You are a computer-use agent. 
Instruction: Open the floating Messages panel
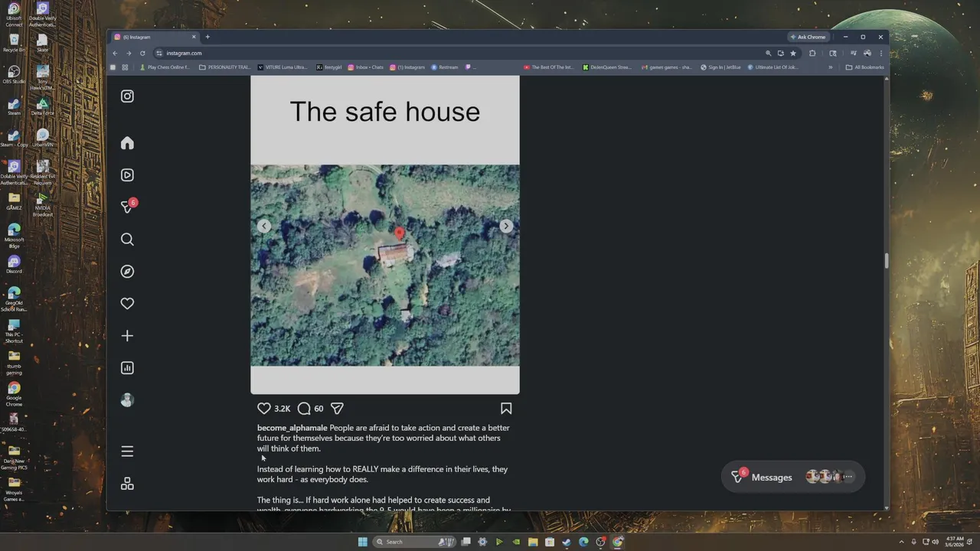792,477
